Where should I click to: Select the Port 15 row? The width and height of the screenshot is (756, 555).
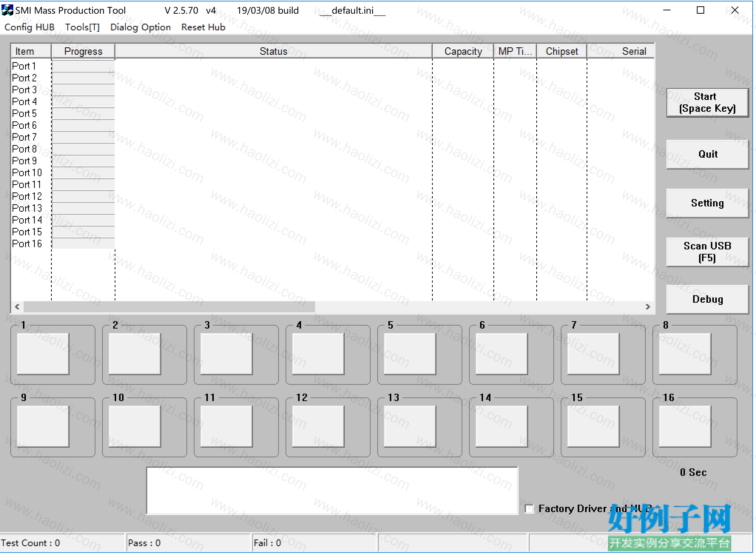pos(333,232)
